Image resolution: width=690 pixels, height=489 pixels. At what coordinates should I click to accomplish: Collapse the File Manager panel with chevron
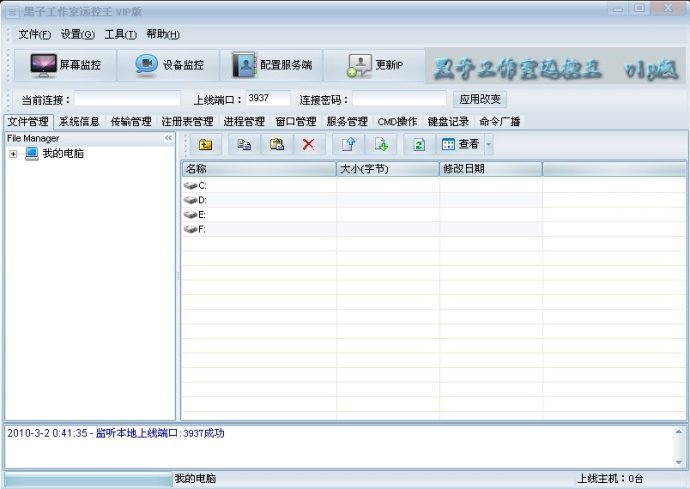click(x=169, y=138)
